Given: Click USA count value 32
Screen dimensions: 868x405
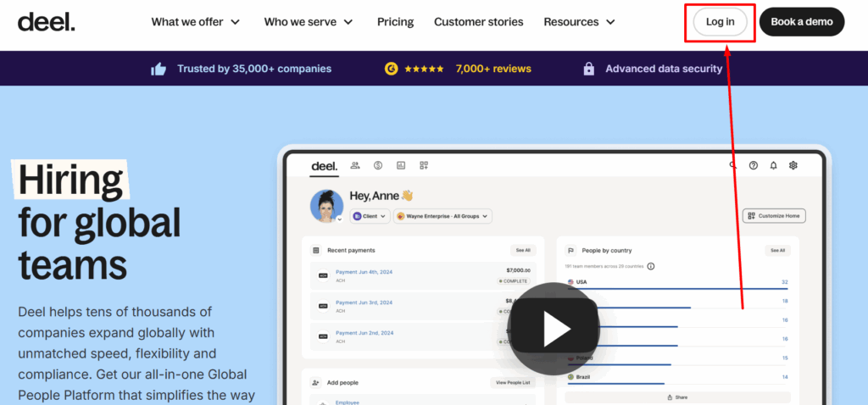Looking at the screenshot, I should (784, 282).
